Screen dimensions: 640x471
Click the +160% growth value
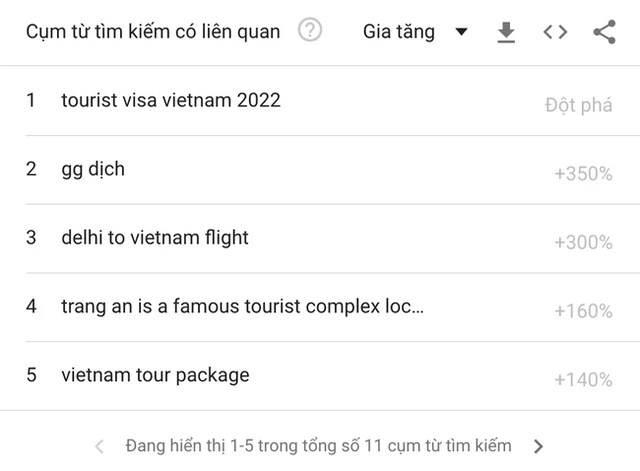click(x=583, y=311)
